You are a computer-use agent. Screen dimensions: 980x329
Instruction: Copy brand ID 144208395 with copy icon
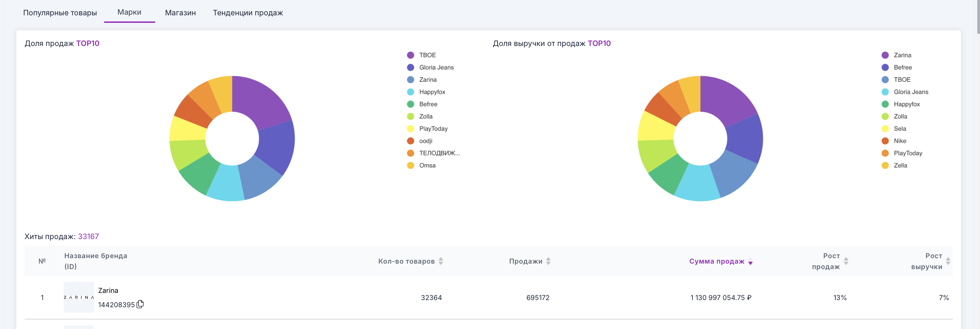tap(140, 304)
